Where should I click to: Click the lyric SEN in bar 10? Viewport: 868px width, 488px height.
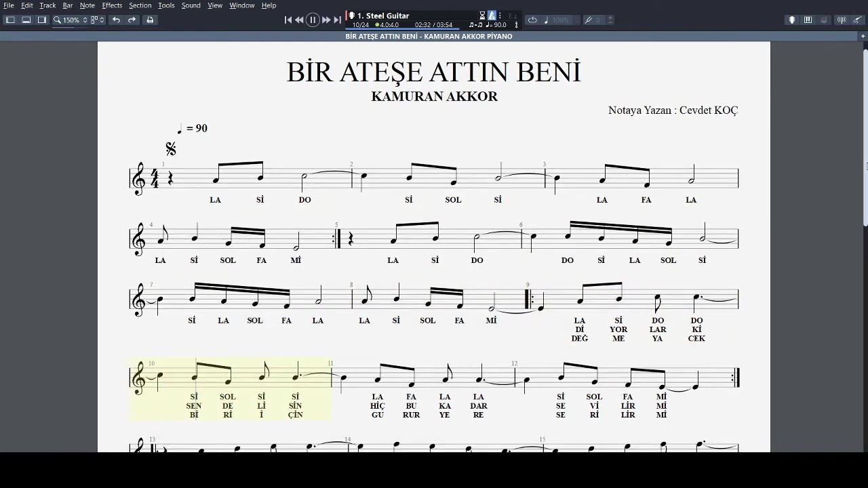click(194, 406)
